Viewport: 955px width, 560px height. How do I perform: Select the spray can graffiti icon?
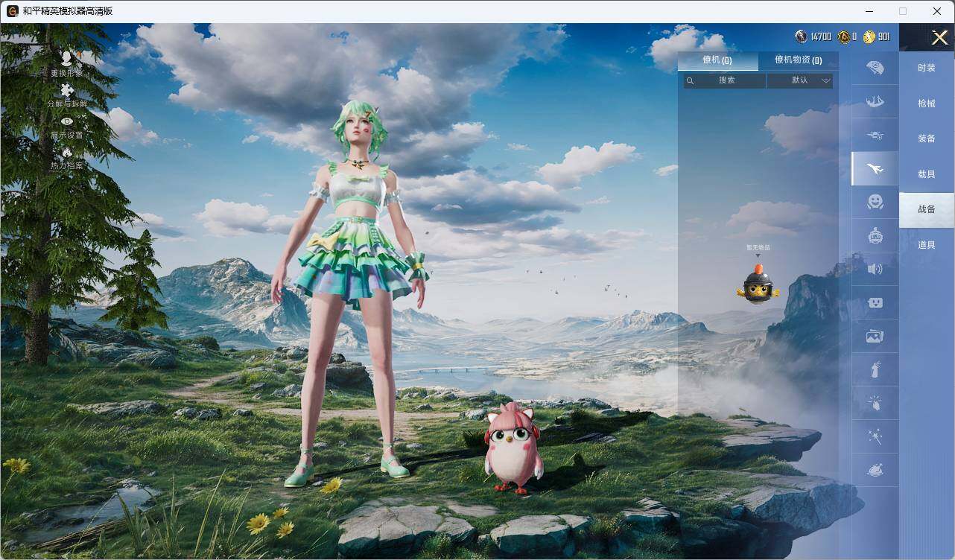(875, 369)
